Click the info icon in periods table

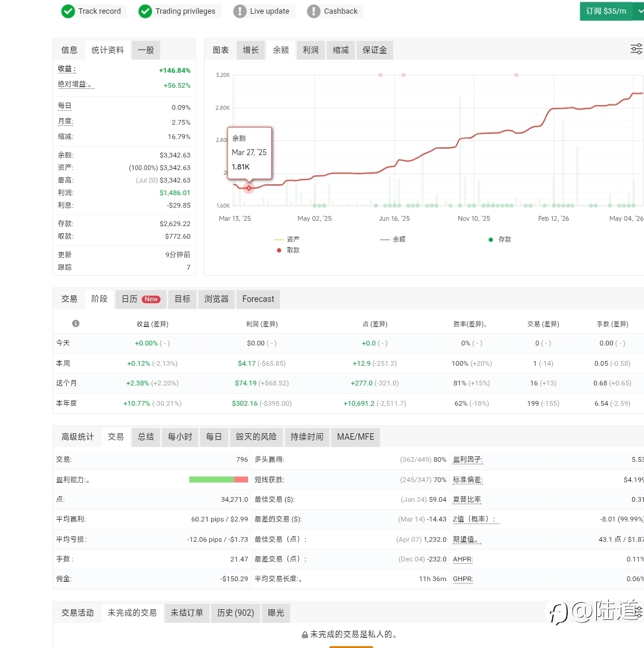(76, 323)
